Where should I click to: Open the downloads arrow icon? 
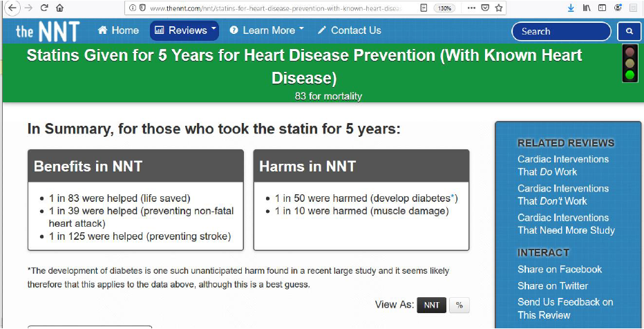pyautogui.click(x=571, y=8)
